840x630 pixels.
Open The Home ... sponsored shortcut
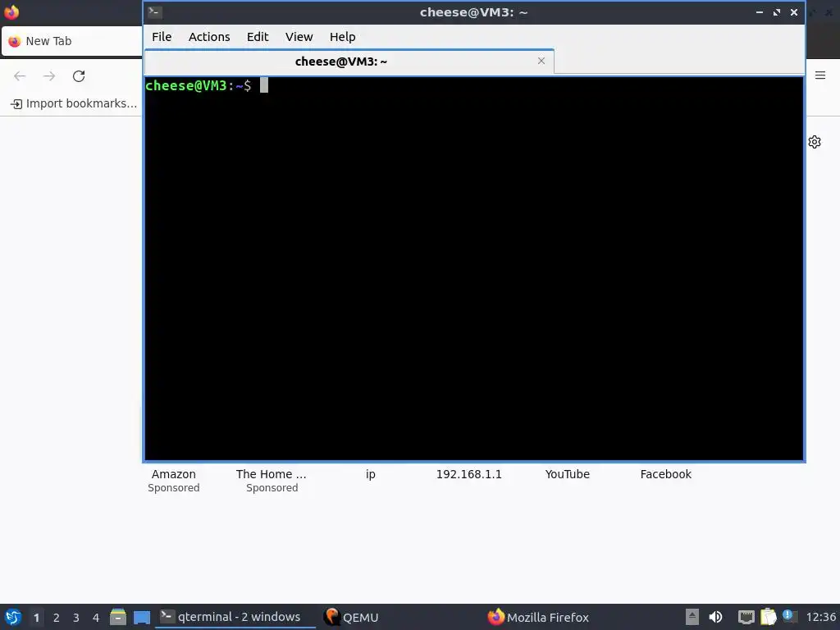tap(272, 480)
